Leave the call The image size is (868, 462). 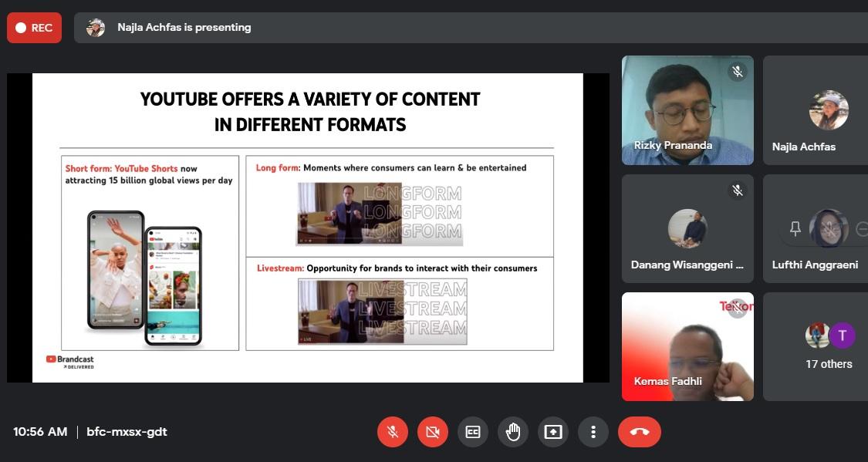pyautogui.click(x=640, y=432)
